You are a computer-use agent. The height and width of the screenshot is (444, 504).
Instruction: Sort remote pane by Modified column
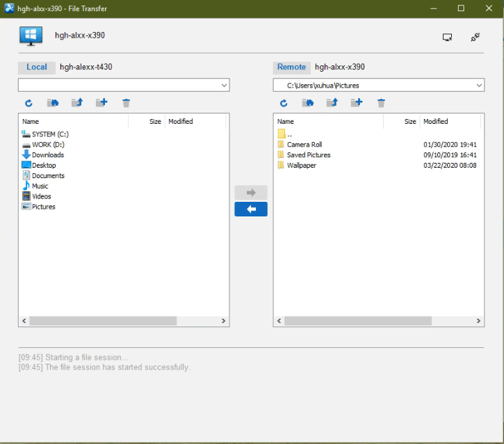pyautogui.click(x=436, y=121)
